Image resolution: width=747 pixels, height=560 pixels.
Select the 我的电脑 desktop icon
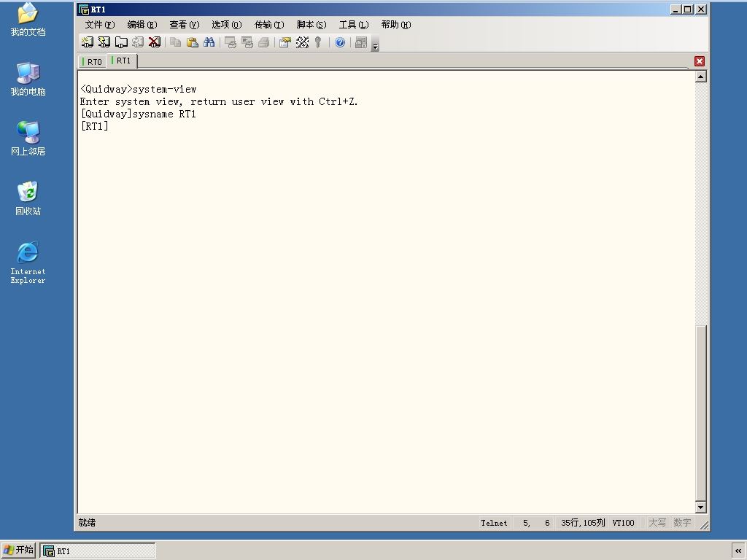point(28,79)
